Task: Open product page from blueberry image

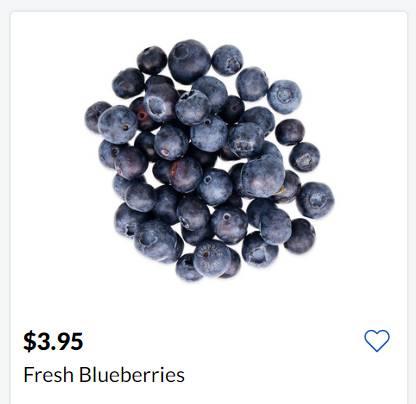Action: pyautogui.click(x=209, y=160)
